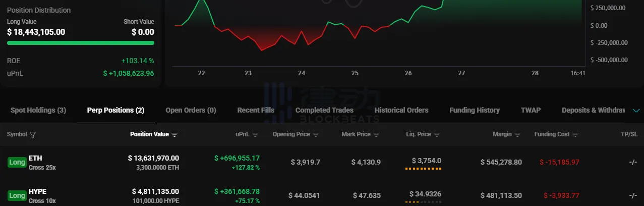The height and width of the screenshot is (206, 644).
Task: Click ETH mark price $ 4,130.9
Action: [366, 162]
